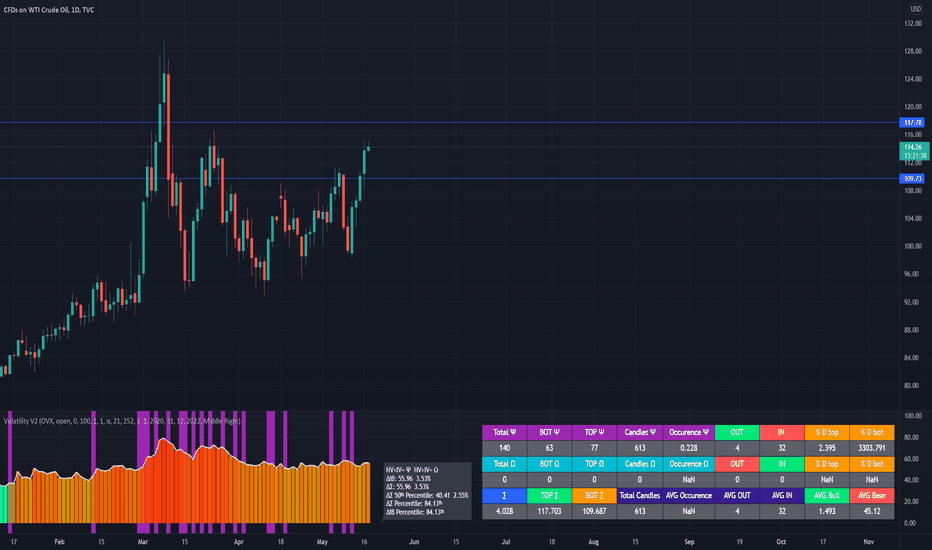
Task: Click the 109.687 value under BOT Σ
Action: (x=594, y=511)
